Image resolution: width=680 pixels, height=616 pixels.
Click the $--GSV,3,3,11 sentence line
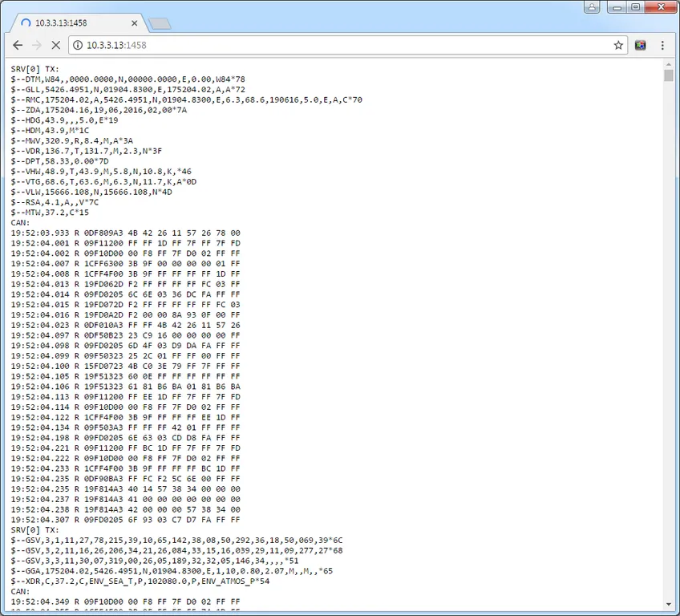point(155,561)
